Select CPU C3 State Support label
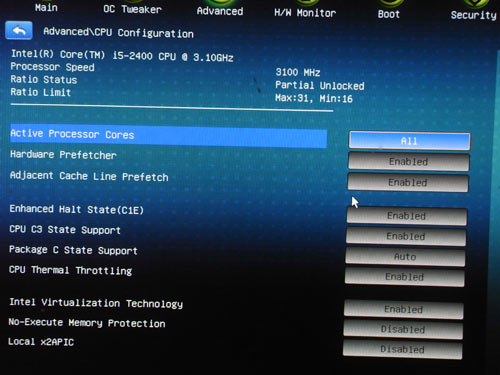Image resolution: width=500 pixels, height=375 pixels. click(x=65, y=230)
